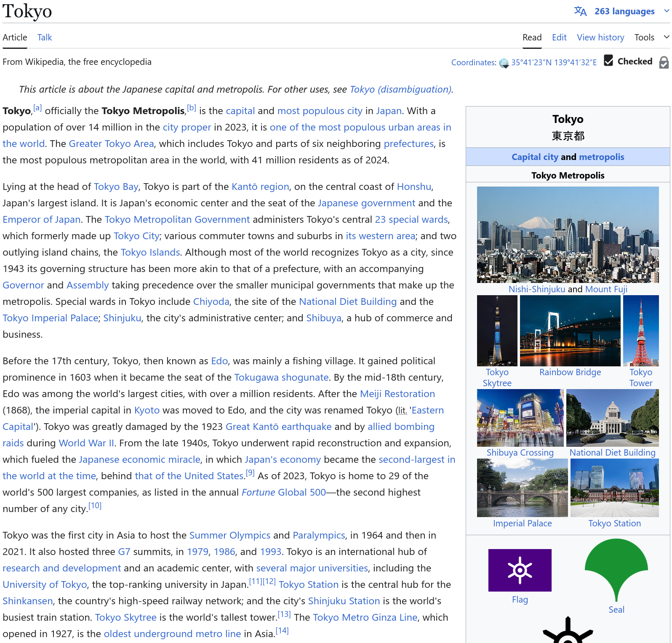Image resolution: width=672 pixels, height=643 pixels.
Task: Open citation [14] reference
Action: 282,630
